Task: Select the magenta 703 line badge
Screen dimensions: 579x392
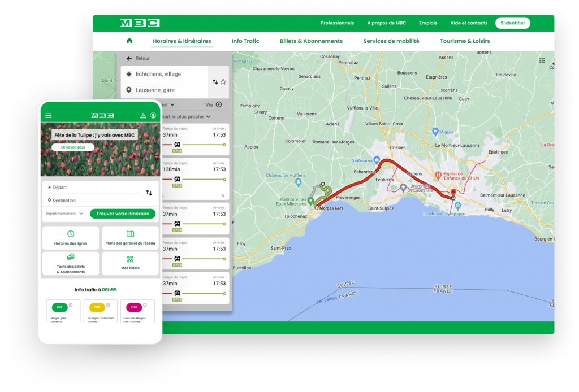Action: [133, 307]
